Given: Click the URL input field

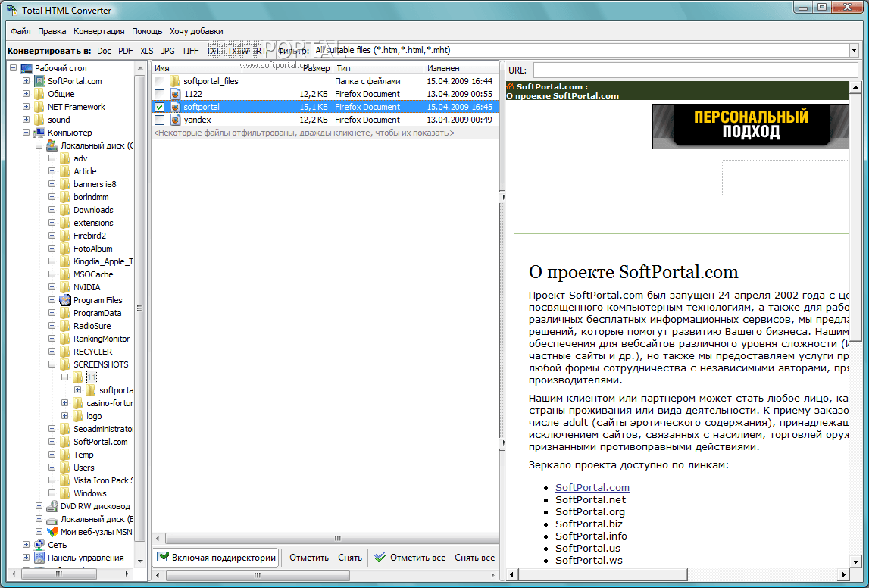Looking at the screenshot, I should point(695,70).
